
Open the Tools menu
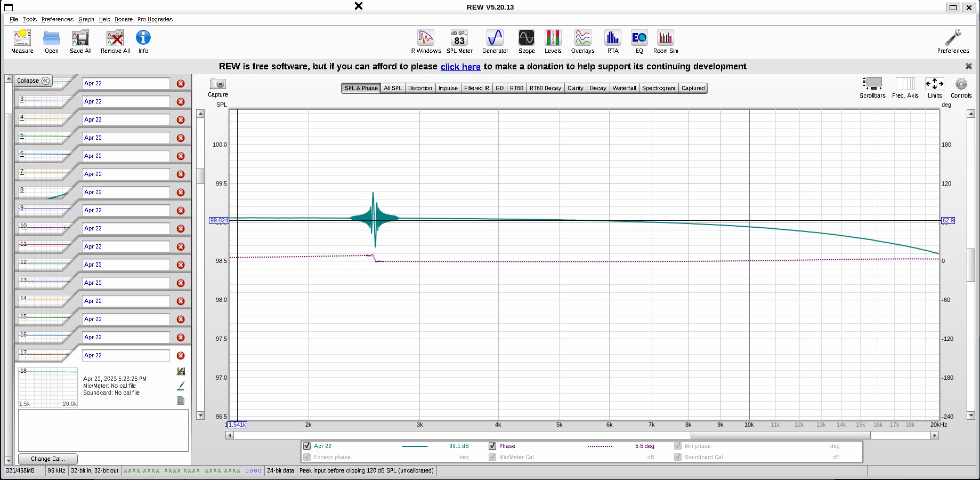pos(30,19)
